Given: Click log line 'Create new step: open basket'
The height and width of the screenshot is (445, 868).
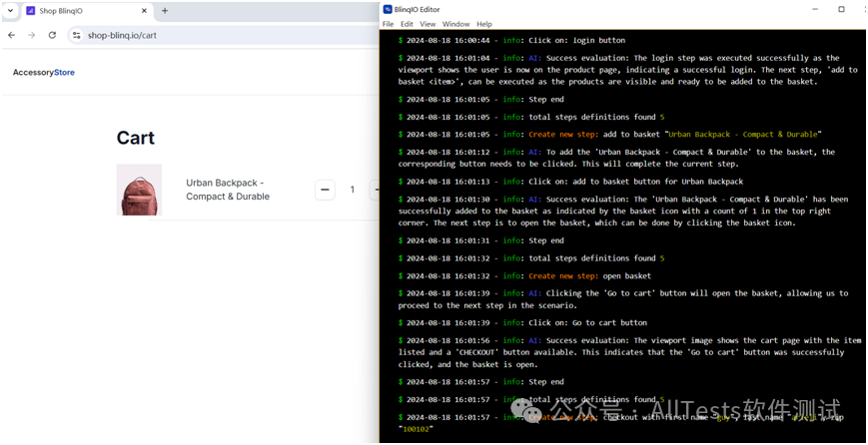Looking at the screenshot, I should tap(524, 275).
